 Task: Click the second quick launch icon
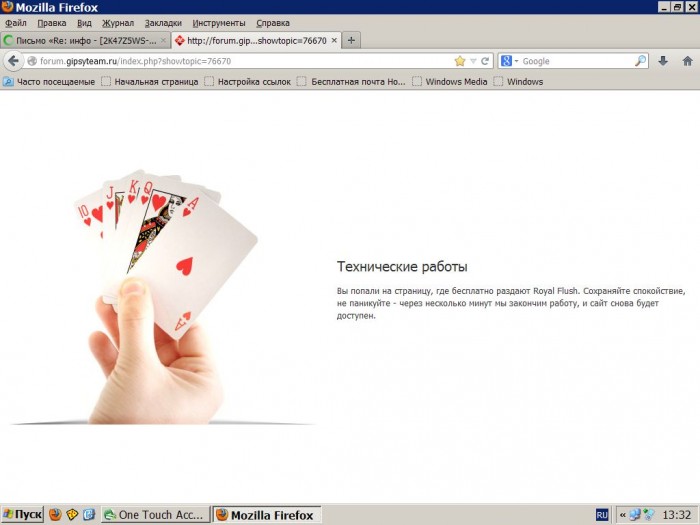(x=72, y=515)
